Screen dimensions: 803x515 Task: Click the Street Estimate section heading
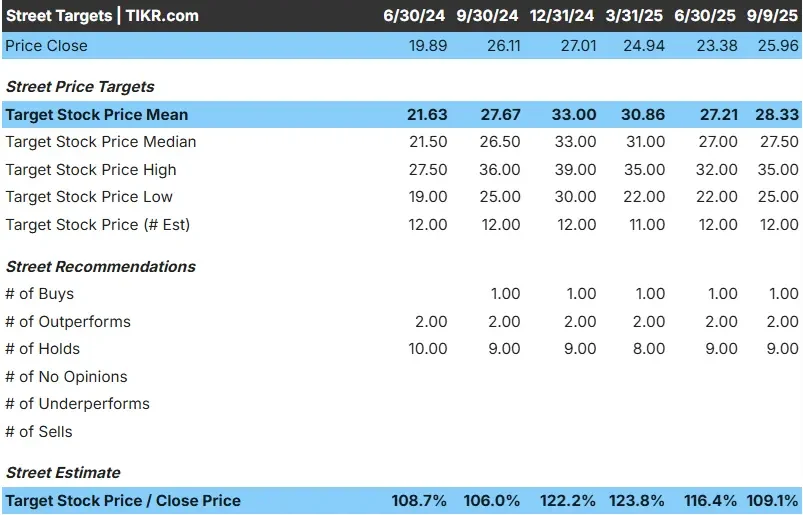click(63, 473)
